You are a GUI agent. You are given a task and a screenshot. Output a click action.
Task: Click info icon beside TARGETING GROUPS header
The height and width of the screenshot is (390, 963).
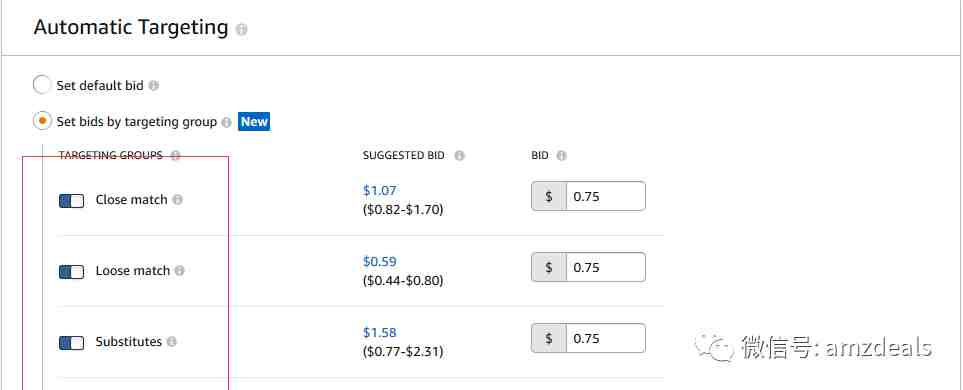175,155
